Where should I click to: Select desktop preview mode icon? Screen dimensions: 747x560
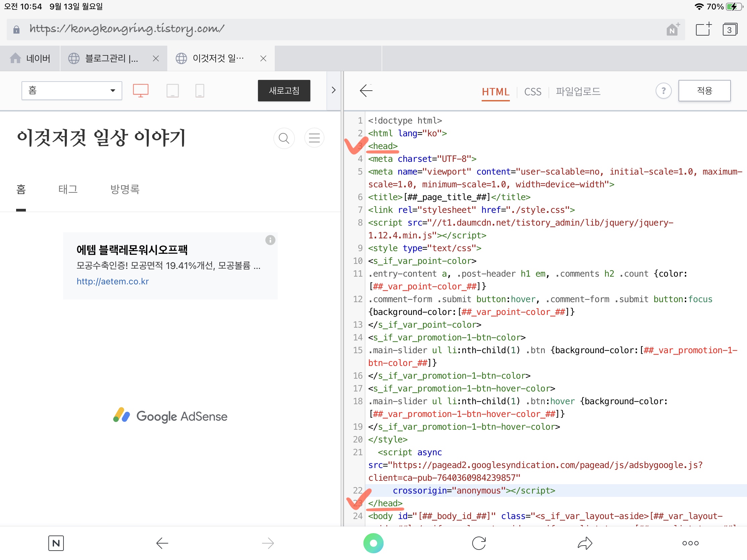pyautogui.click(x=141, y=90)
